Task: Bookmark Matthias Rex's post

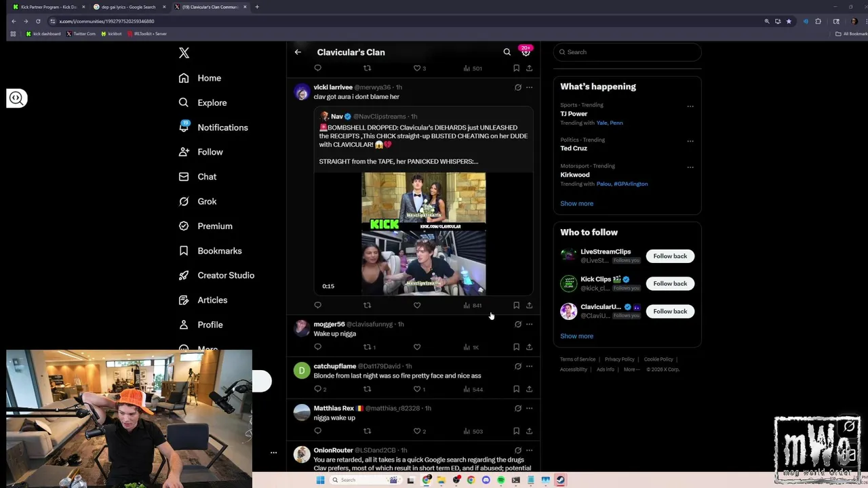Action: (x=516, y=431)
